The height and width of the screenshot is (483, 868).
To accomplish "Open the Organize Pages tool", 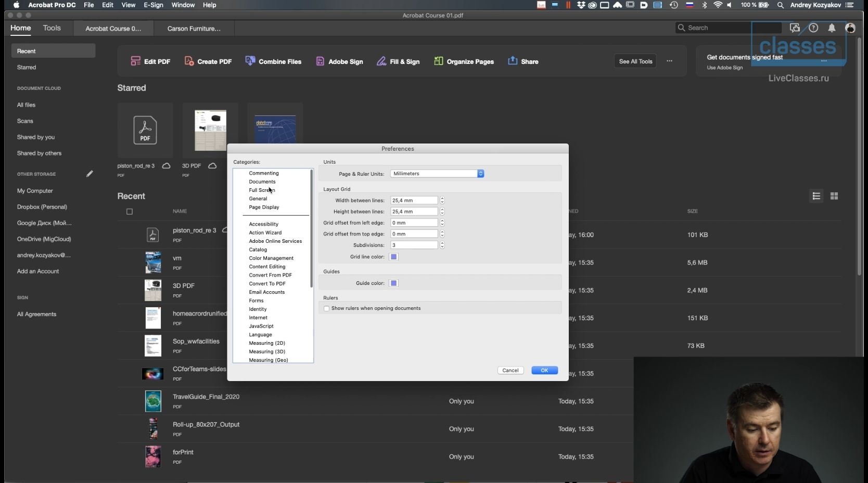I will 464,61.
